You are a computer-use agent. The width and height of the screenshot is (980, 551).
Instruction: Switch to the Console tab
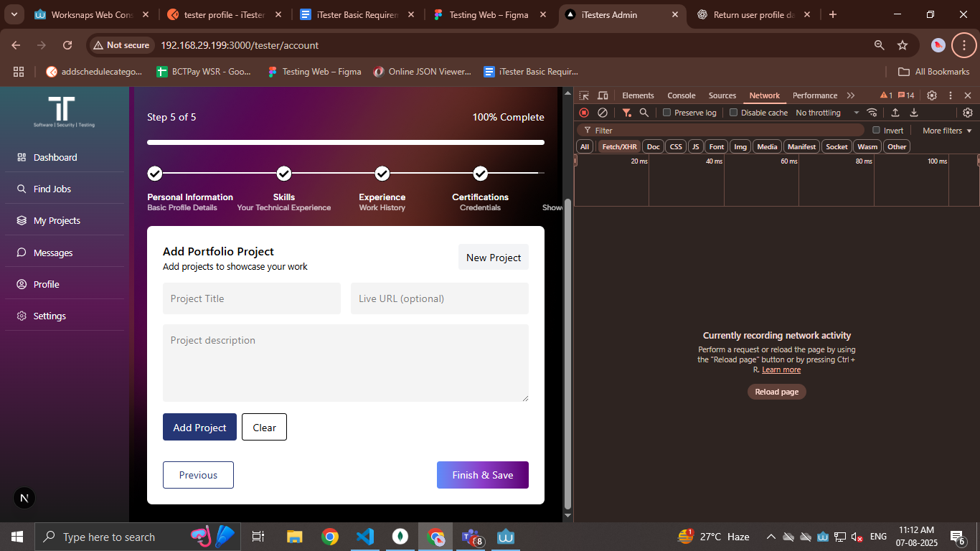tap(681, 95)
